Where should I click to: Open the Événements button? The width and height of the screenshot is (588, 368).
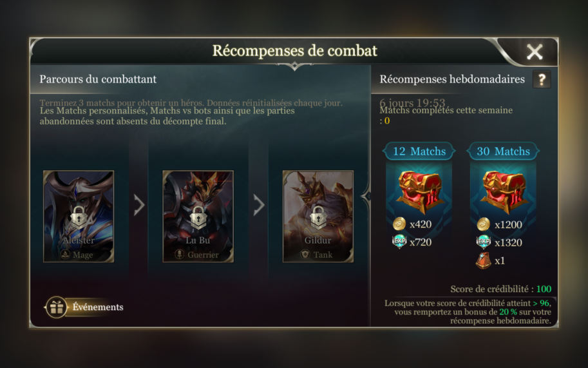85,307
